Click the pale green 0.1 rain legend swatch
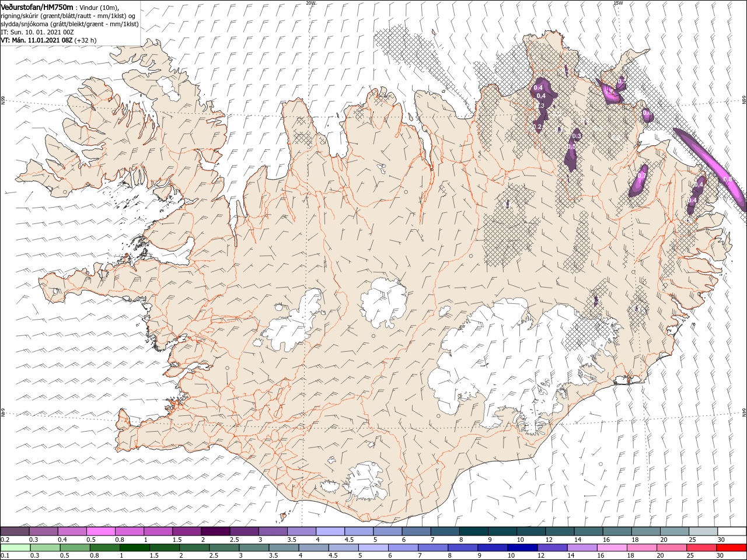Viewport: 747px width, 560px height. [15, 548]
